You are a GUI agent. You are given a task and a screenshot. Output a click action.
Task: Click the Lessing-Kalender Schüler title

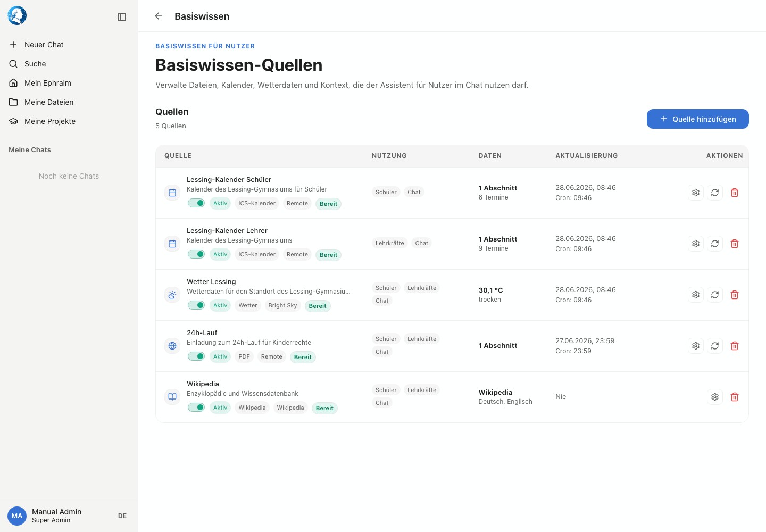point(229,180)
